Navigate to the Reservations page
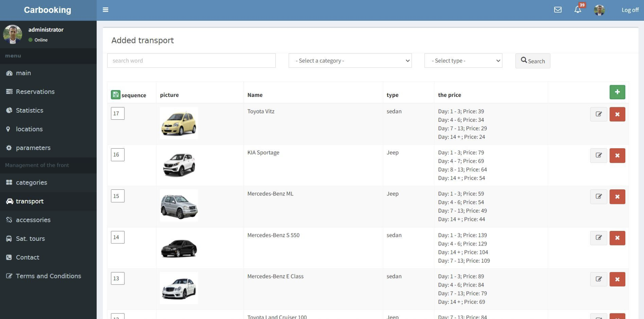 coord(35,92)
